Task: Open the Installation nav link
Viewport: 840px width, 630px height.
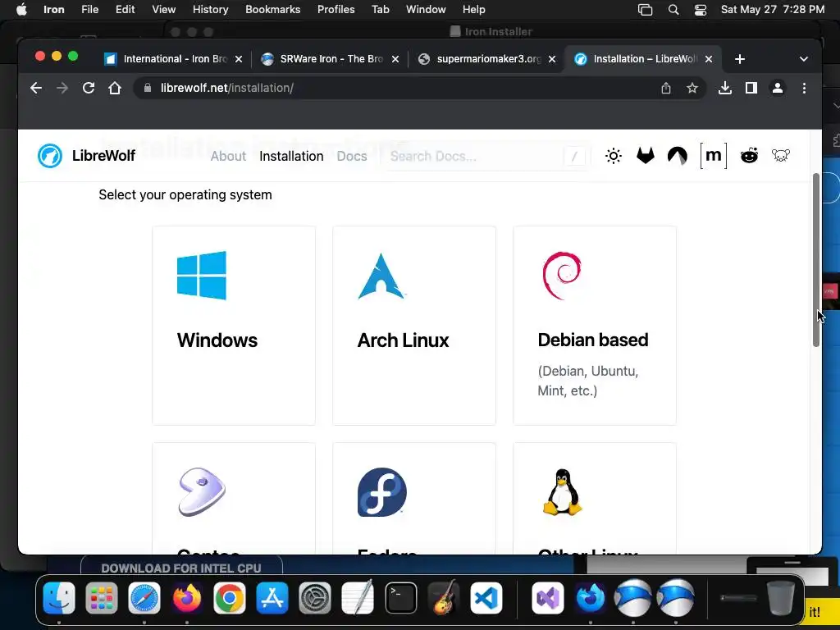Action: coord(291,156)
